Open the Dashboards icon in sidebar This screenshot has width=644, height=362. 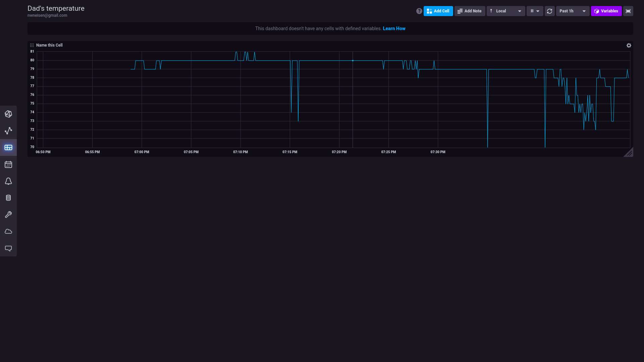(x=8, y=147)
